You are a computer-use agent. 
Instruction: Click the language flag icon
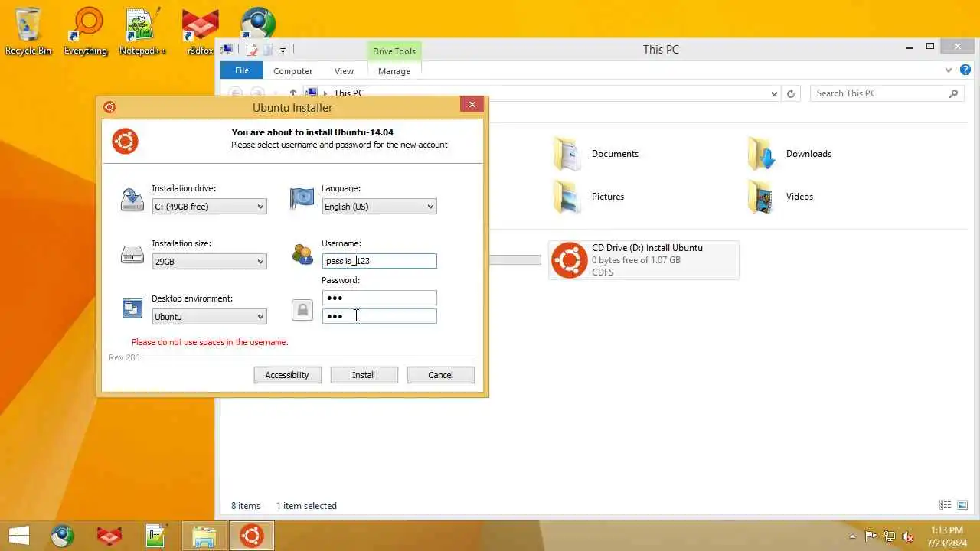point(302,199)
